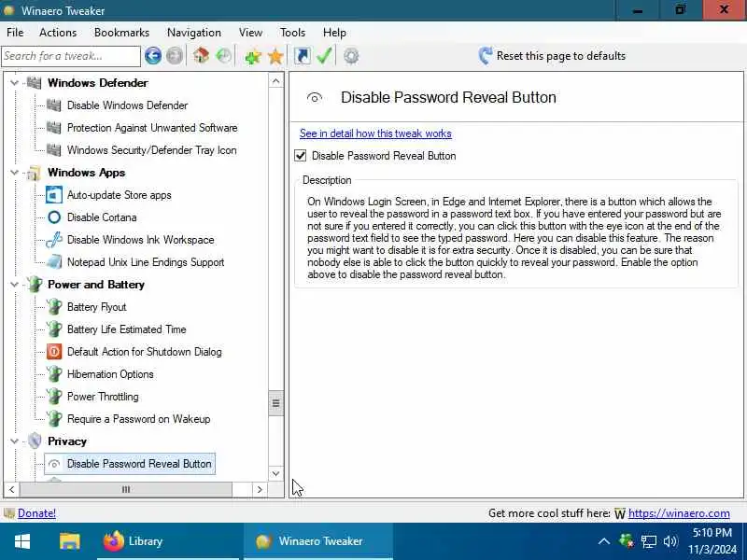Open the Tools menu
Screen dimensions: 747x560
point(292,33)
